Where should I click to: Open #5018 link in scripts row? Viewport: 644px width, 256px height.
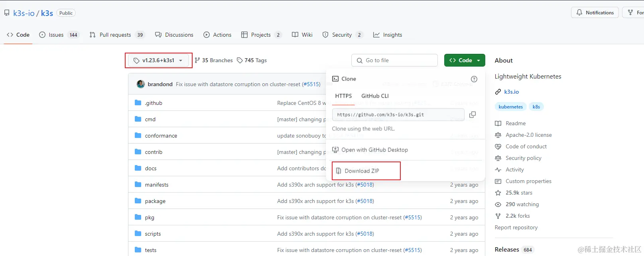(364, 234)
